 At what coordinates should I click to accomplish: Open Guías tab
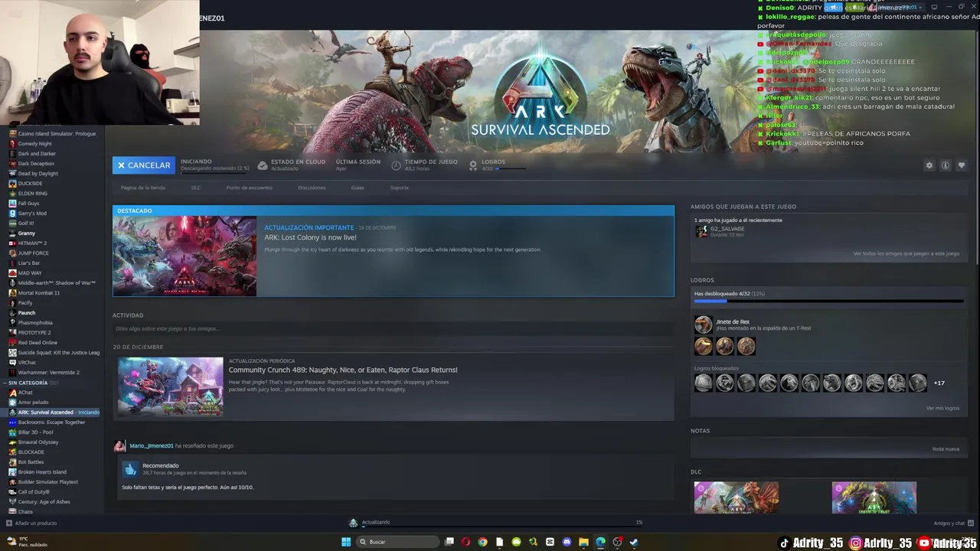point(358,187)
